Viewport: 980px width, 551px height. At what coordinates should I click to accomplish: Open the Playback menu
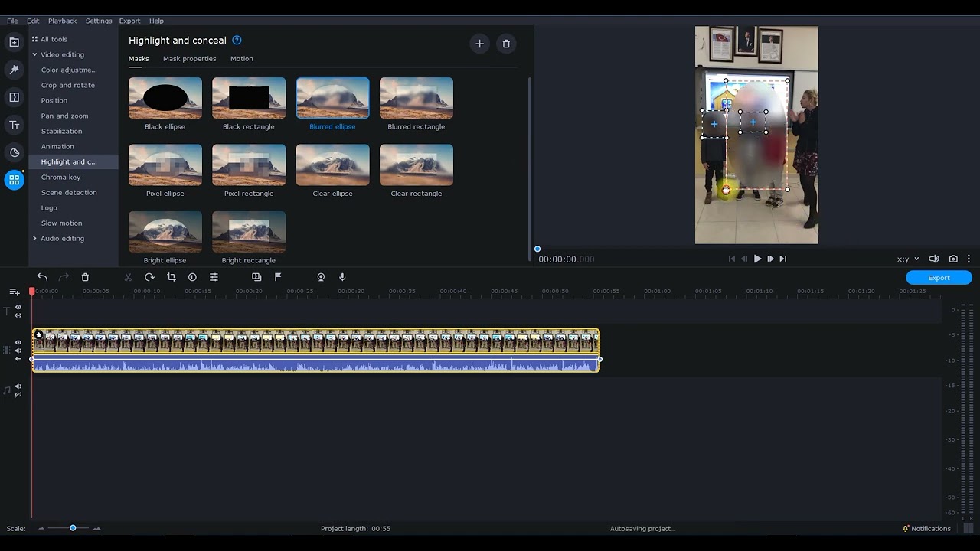click(x=62, y=21)
